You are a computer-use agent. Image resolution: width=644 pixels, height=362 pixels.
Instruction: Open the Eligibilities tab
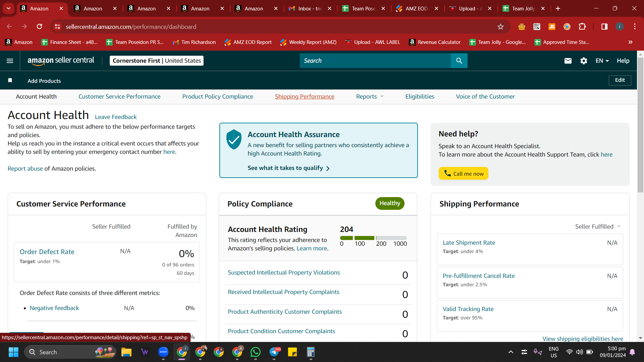pos(420,97)
